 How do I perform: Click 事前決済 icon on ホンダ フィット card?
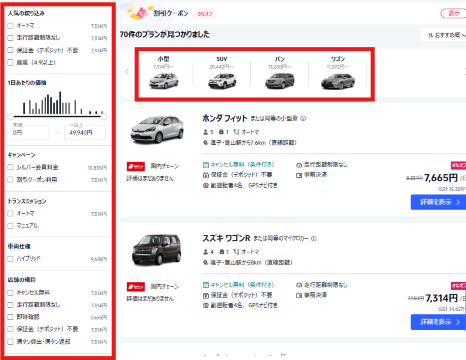click(299, 175)
